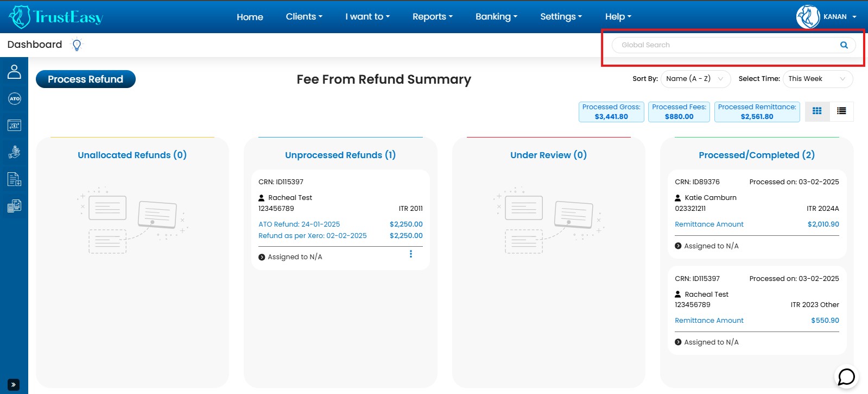
Task: Expand the left sidebar with arrow button
Action: [14, 385]
